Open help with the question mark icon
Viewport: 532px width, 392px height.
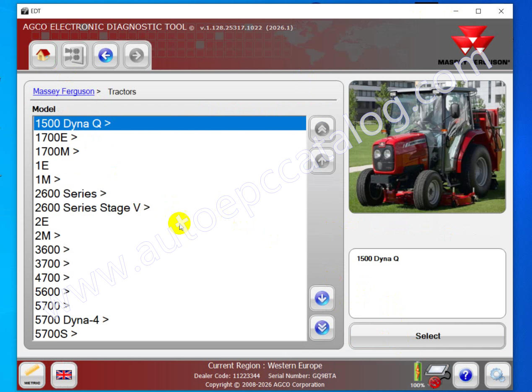tap(465, 374)
